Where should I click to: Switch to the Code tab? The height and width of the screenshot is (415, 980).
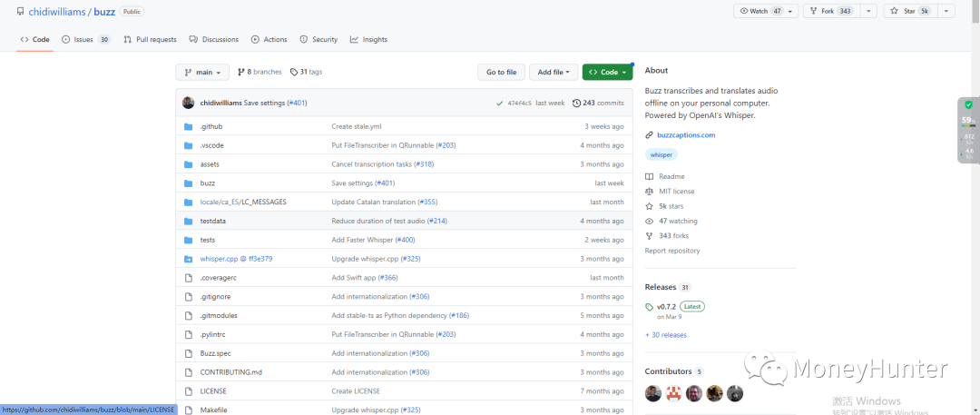click(x=35, y=39)
